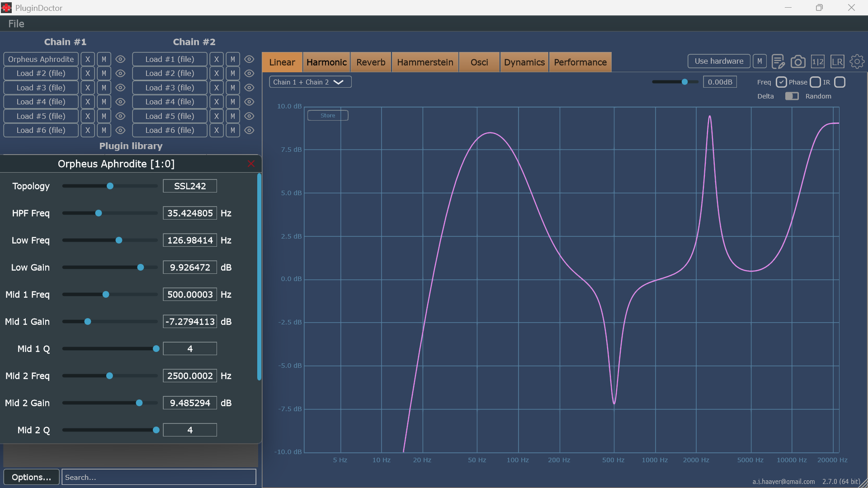Screen dimensions: 868x488
Task: Switch to the Reverb tab
Action: click(371, 62)
